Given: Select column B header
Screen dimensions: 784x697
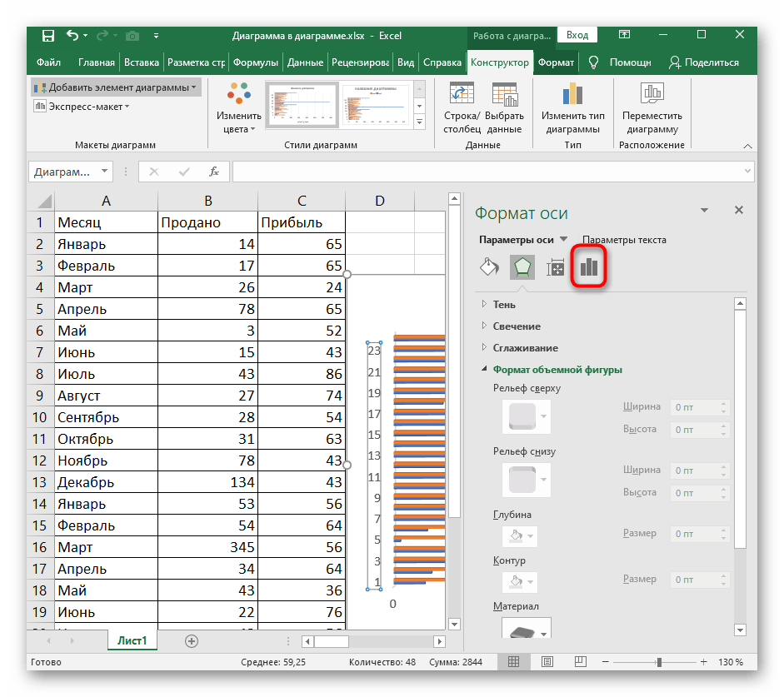Looking at the screenshot, I should pos(208,201).
